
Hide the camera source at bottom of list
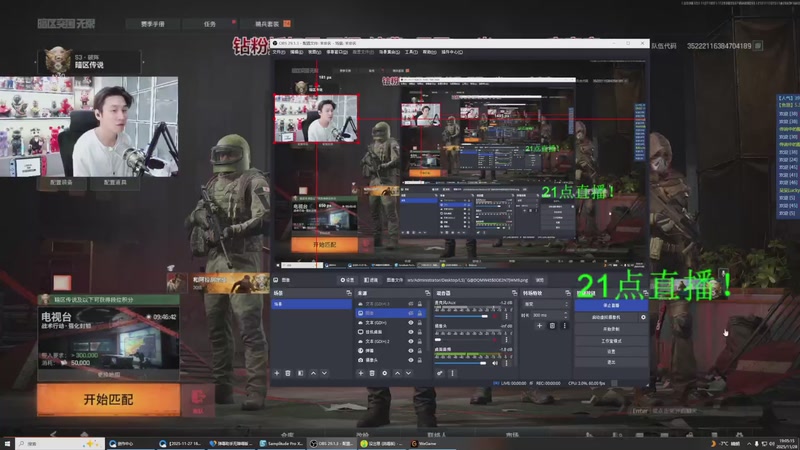pos(411,360)
